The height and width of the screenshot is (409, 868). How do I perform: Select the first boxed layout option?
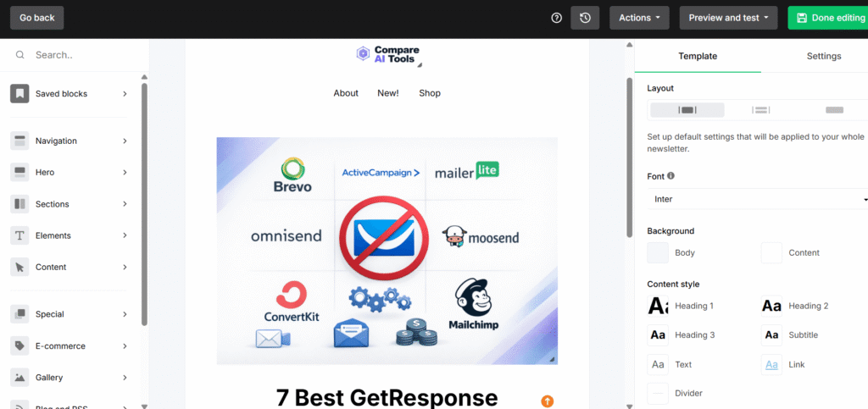click(687, 110)
